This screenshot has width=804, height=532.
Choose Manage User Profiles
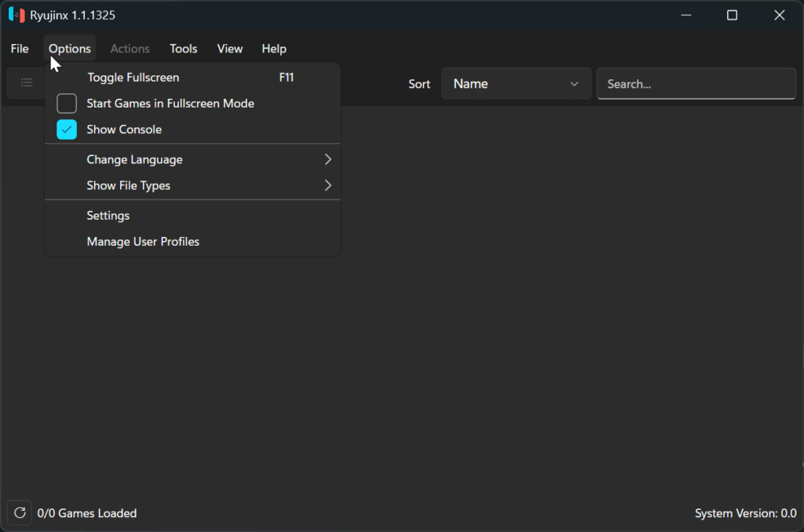coord(193,242)
